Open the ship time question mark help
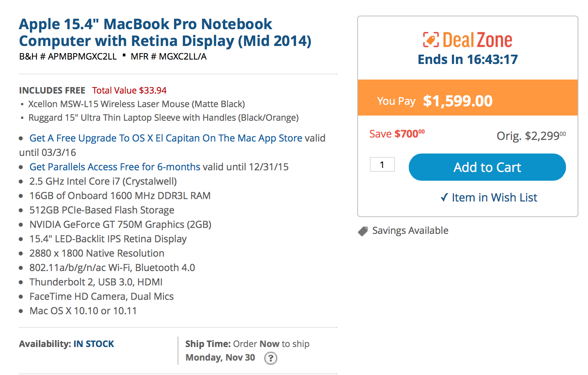Viewport: 588px width, 375px height. click(x=271, y=358)
